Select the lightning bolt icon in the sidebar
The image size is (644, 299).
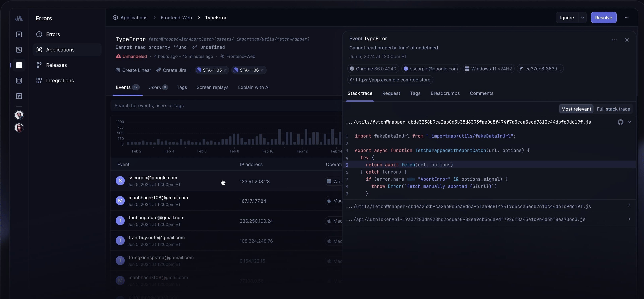tap(19, 35)
